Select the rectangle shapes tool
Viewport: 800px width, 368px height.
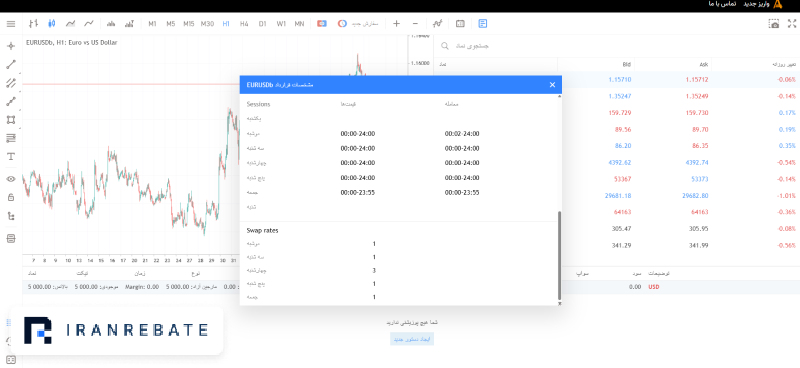[11, 120]
